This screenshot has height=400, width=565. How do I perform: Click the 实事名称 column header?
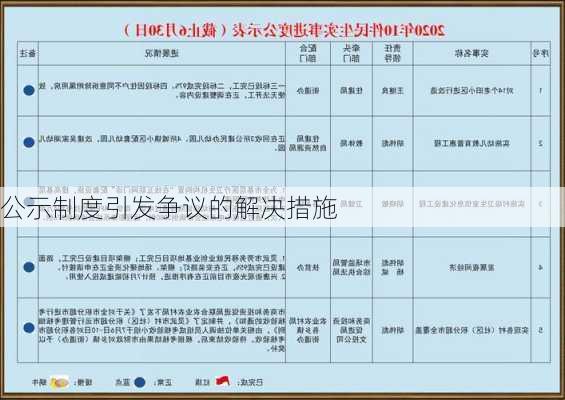click(x=471, y=54)
